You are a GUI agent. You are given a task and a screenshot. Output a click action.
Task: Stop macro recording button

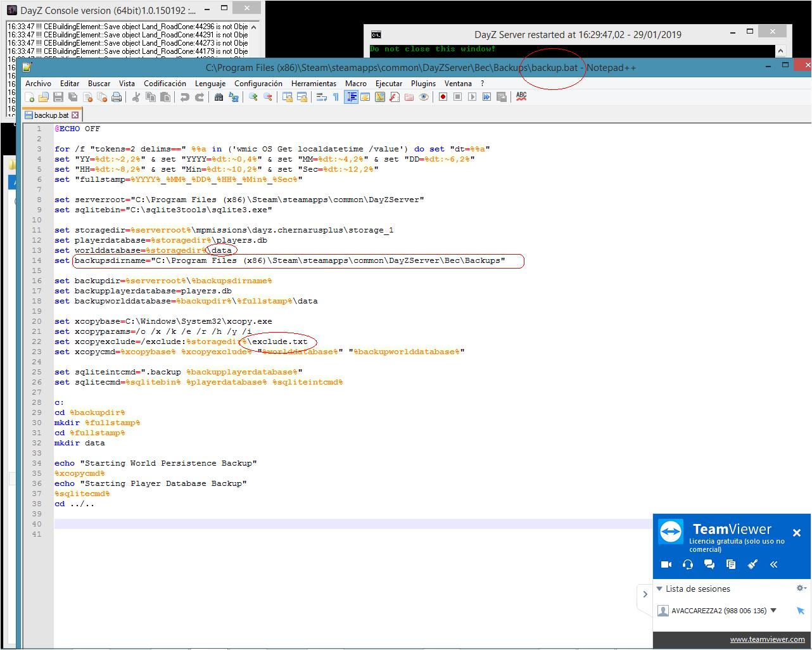pos(458,97)
